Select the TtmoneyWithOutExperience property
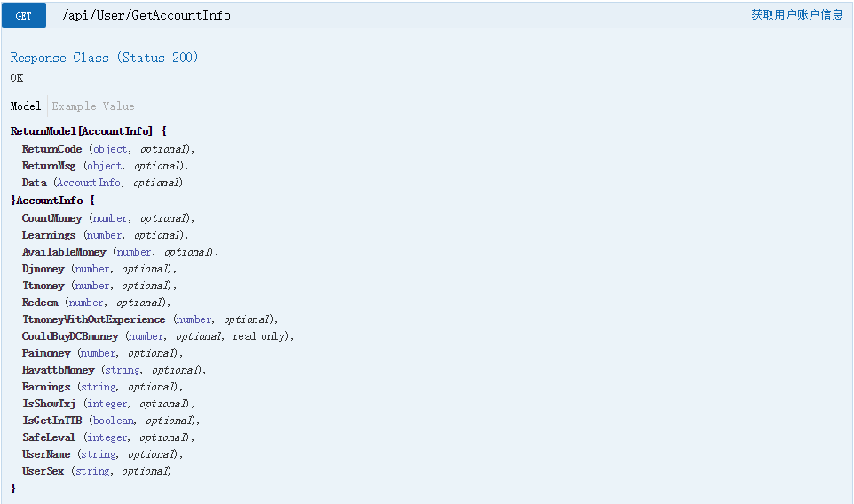Screen dimensions: 854x504 [94, 319]
